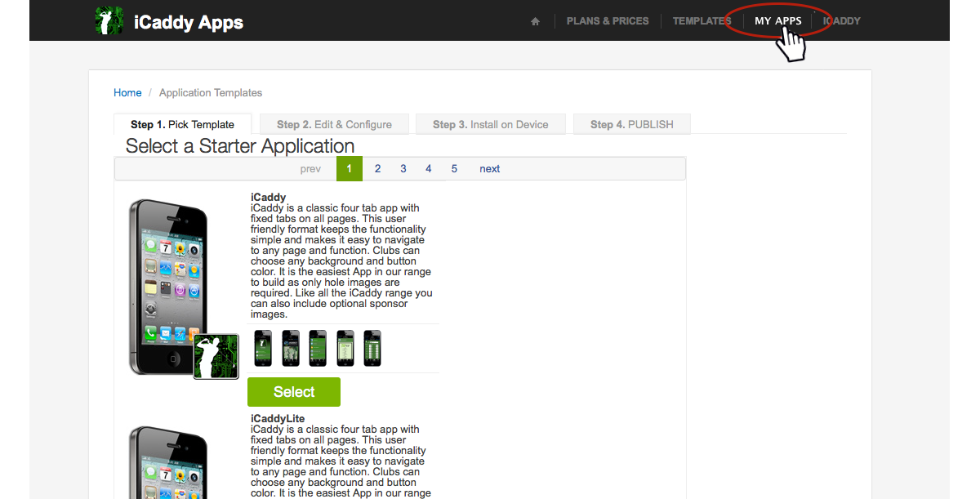Select page 1 in the pagination
Image resolution: width=980 pixels, height=499 pixels.
[x=350, y=169]
